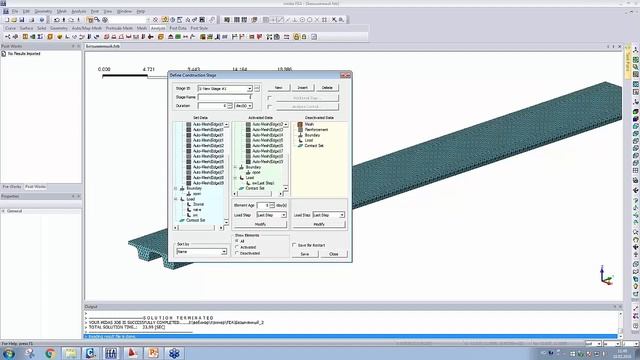The height and width of the screenshot is (360, 640).
Task: Open the Stage ID dropdown
Action: [x=249, y=89]
